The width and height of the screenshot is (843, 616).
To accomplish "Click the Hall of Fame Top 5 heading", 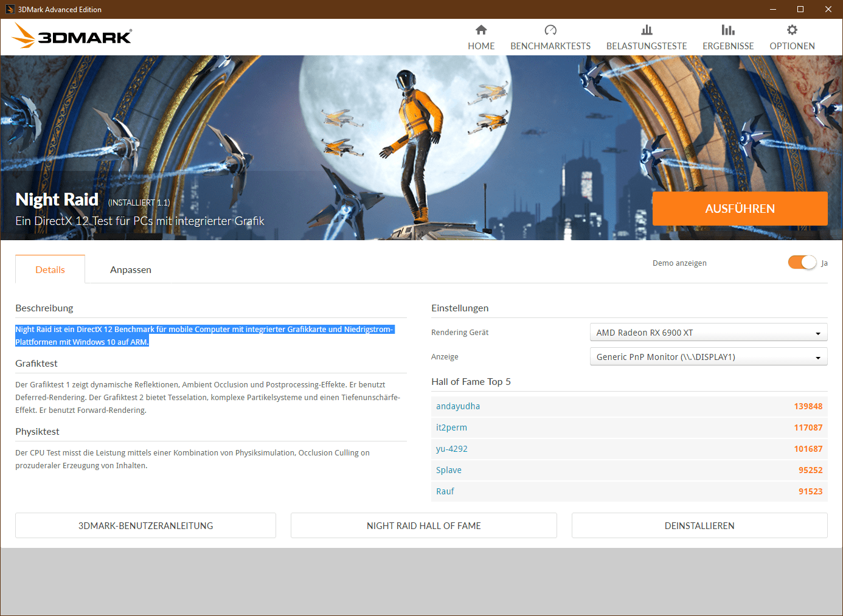I will pyautogui.click(x=471, y=381).
